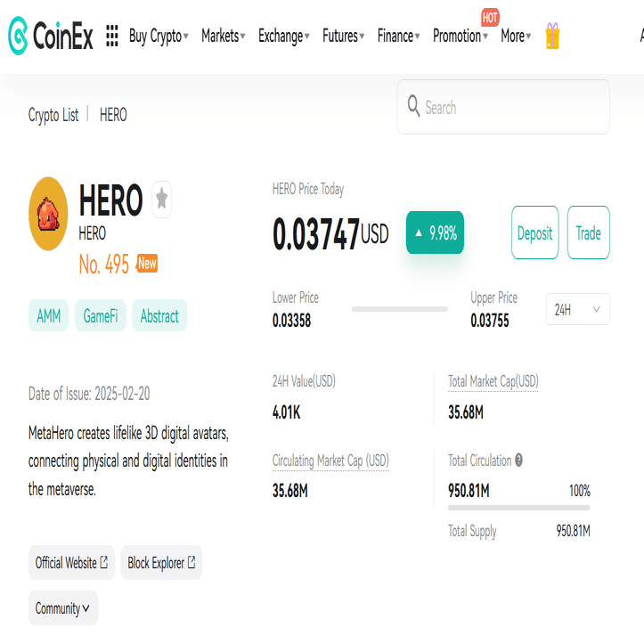Open the Official Website link

[71, 562]
